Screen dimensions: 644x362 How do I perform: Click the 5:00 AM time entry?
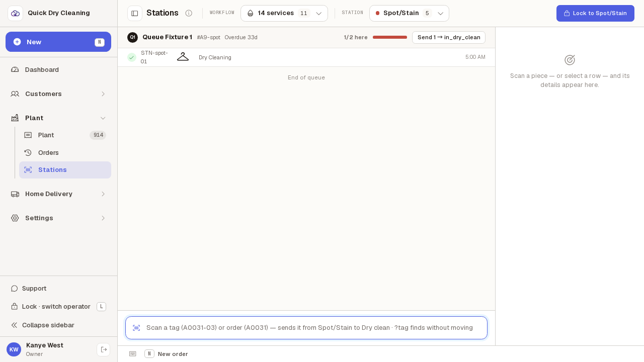coord(475,57)
